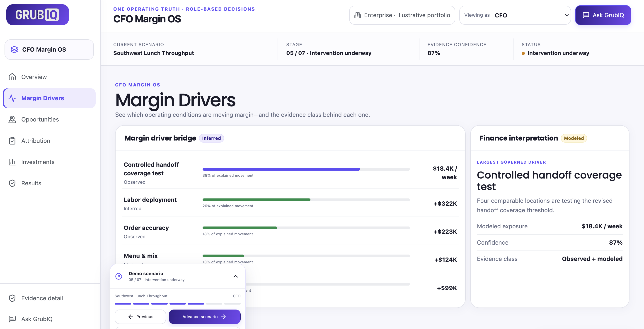Open the Viewing as CFO dropdown
The image size is (644, 329).
point(515,15)
